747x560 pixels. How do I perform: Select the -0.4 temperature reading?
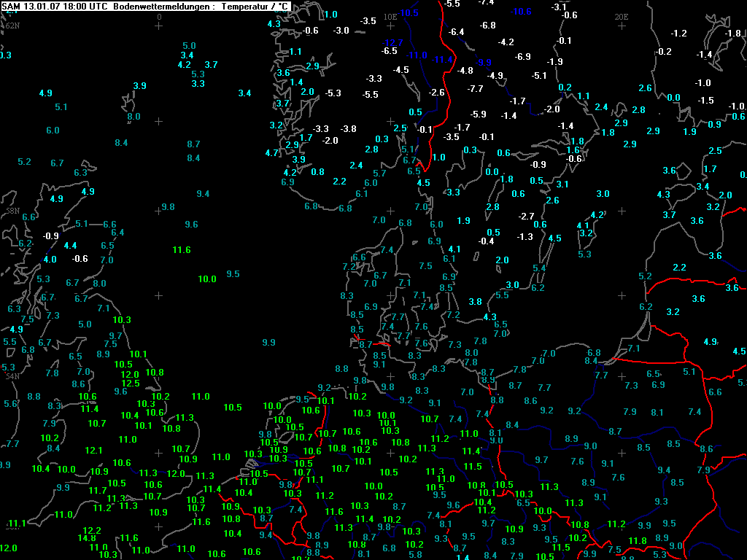click(x=486, y=241)
